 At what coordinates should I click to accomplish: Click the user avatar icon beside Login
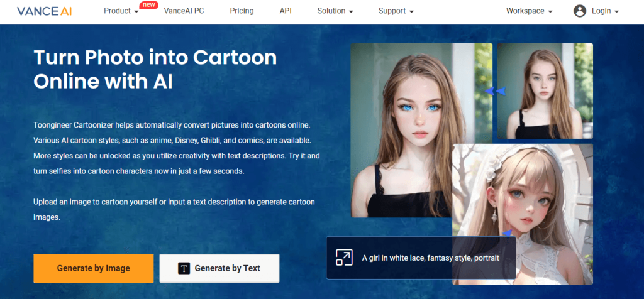(579, 11)
